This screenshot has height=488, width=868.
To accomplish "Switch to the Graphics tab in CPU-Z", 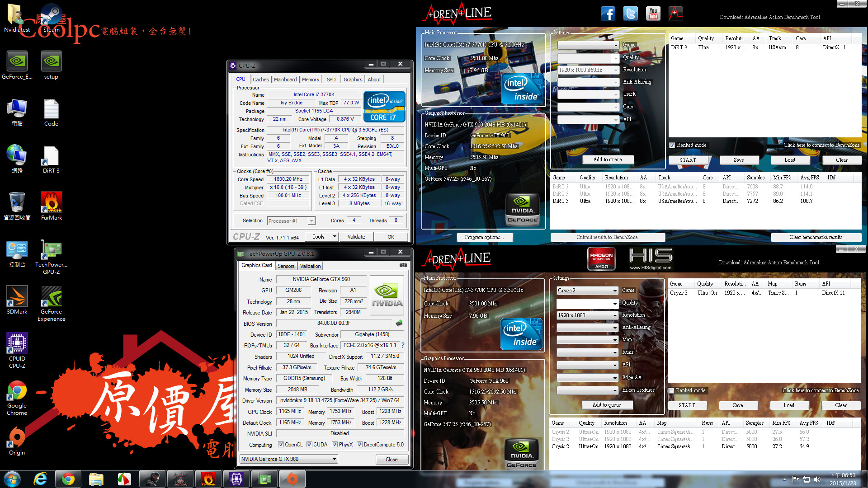I will (353, 80).
